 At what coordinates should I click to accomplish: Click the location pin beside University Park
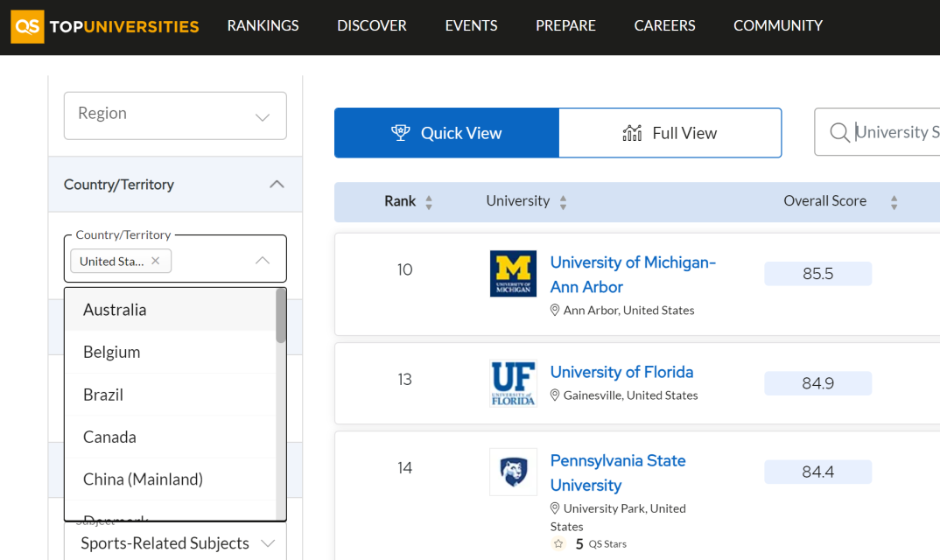tap(555, 508)
